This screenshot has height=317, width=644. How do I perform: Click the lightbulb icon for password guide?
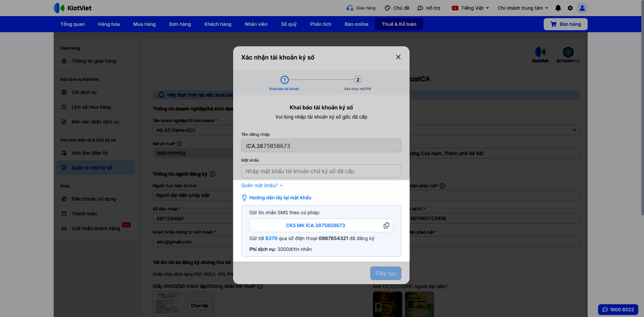(x=244, y=198)
